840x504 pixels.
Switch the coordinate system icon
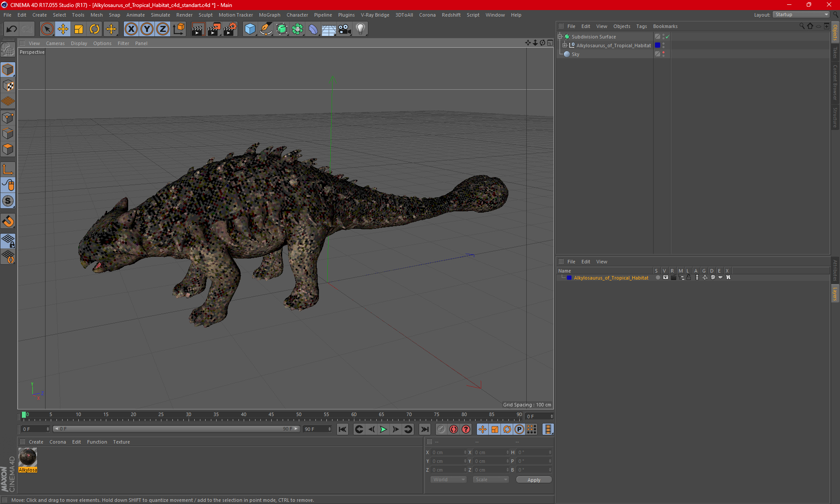(178, 29)
